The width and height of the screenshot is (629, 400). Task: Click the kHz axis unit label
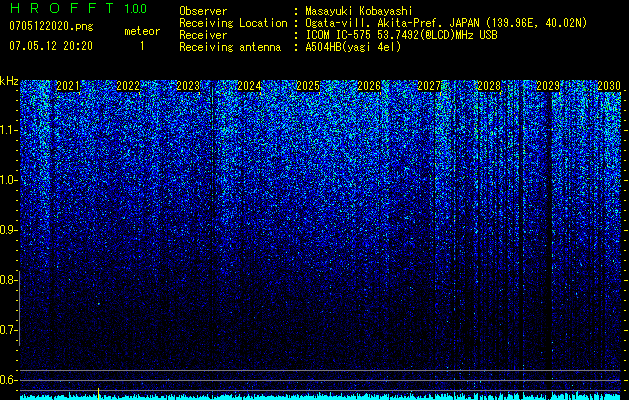point(9,81)
